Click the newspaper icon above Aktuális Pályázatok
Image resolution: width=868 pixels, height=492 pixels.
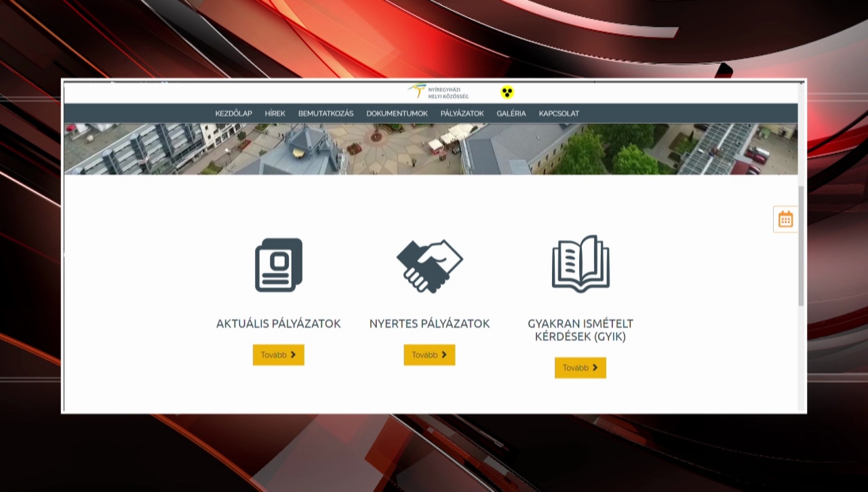click(279, 265)
